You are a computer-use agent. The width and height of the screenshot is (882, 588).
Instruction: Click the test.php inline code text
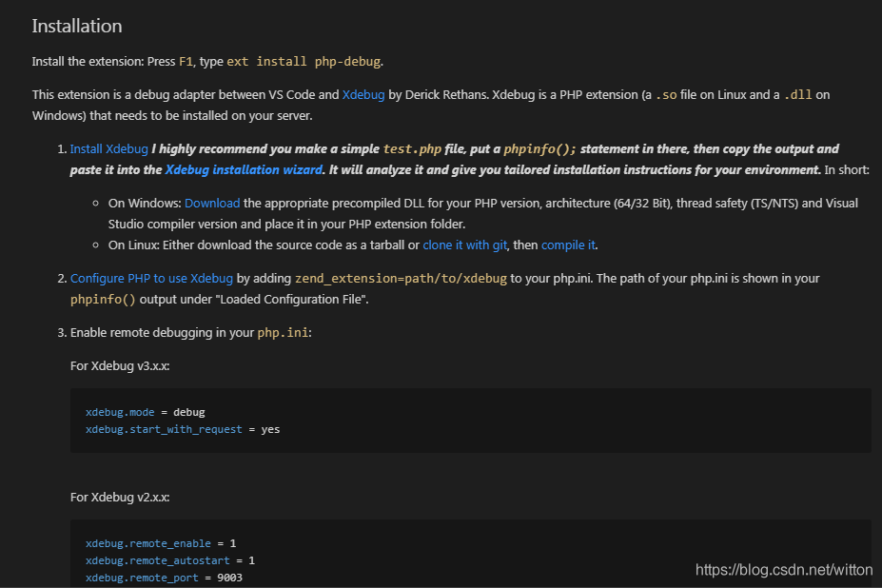pos(412,148)
